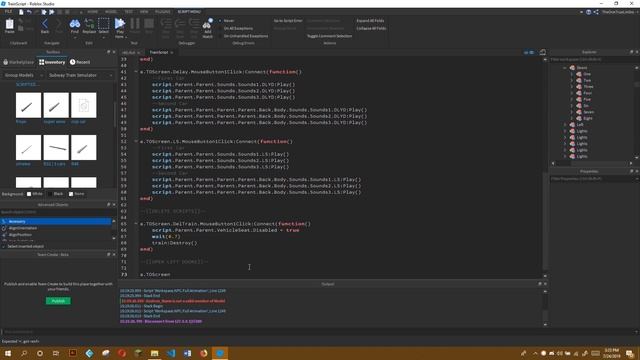This screenshot has width=640, height=360.
Task: Open Windows search from taskbar
Action: coord(24,353)
